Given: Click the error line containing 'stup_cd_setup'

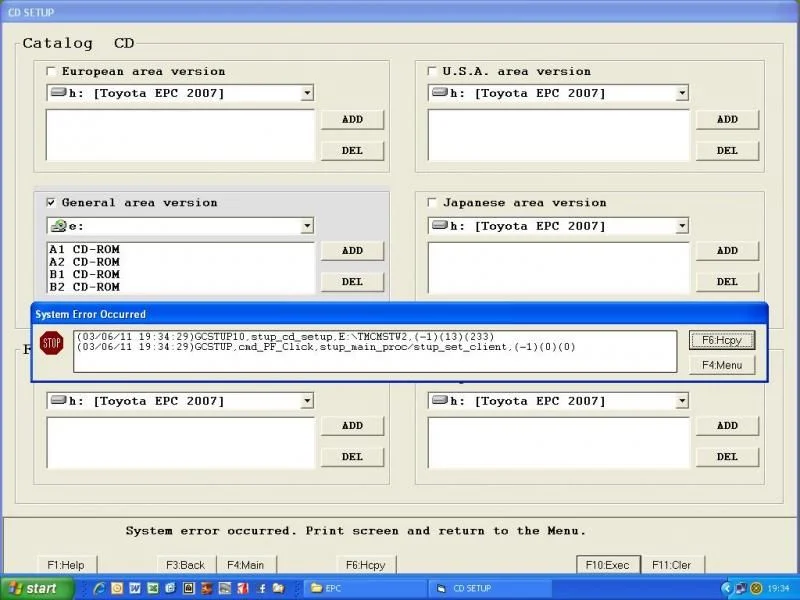Looking at the screenshot, I should [x=285, y=337].
